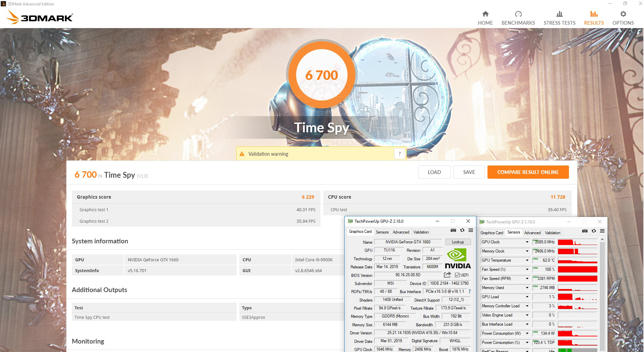Click the 3DMark title bar app icon
The image size is (644, 352).
point(4,4)
